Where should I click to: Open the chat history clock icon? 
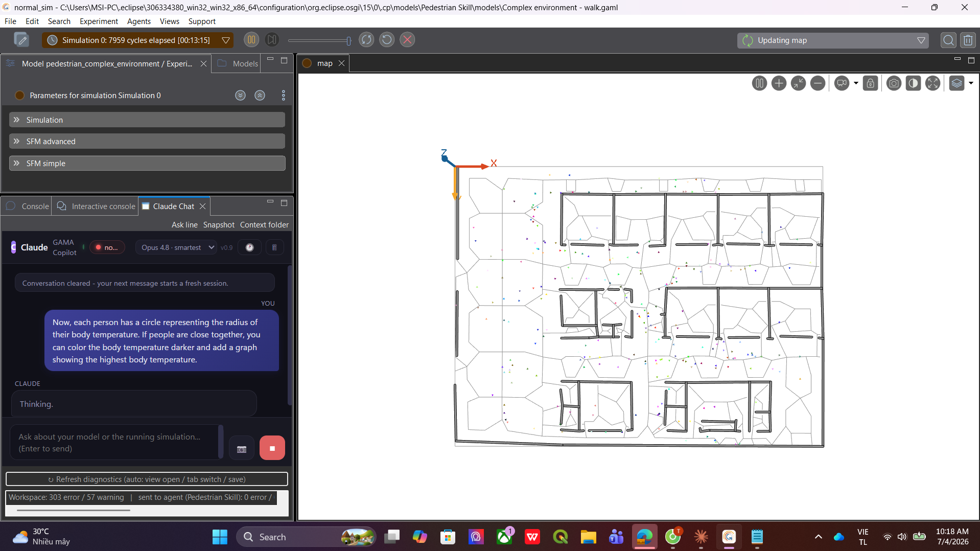tap(249, 247)
